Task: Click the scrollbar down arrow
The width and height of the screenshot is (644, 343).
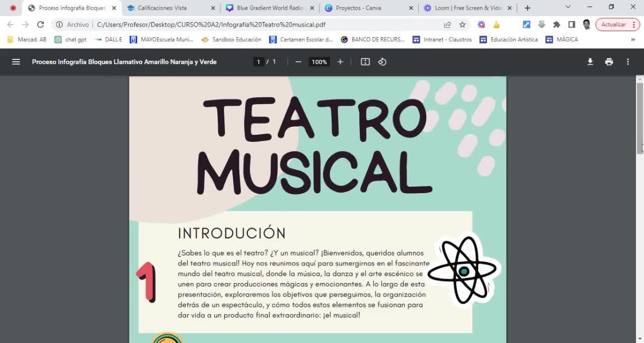Action: (640, 338)
